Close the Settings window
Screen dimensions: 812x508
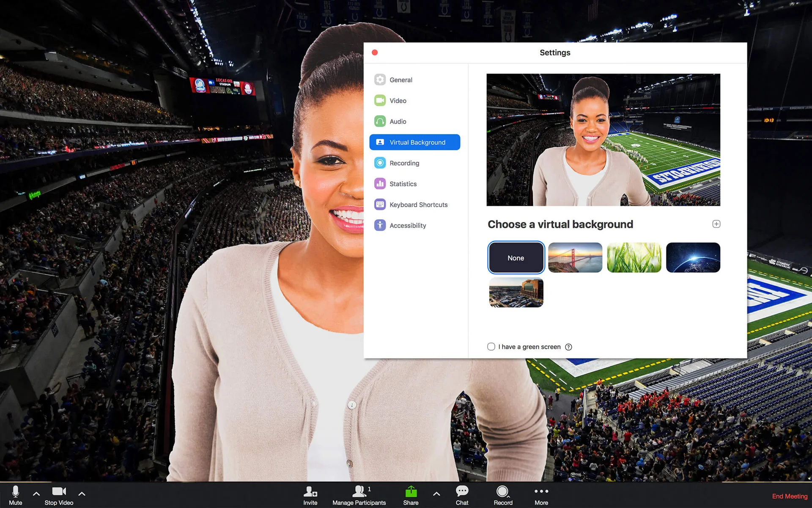coord(375,52)
